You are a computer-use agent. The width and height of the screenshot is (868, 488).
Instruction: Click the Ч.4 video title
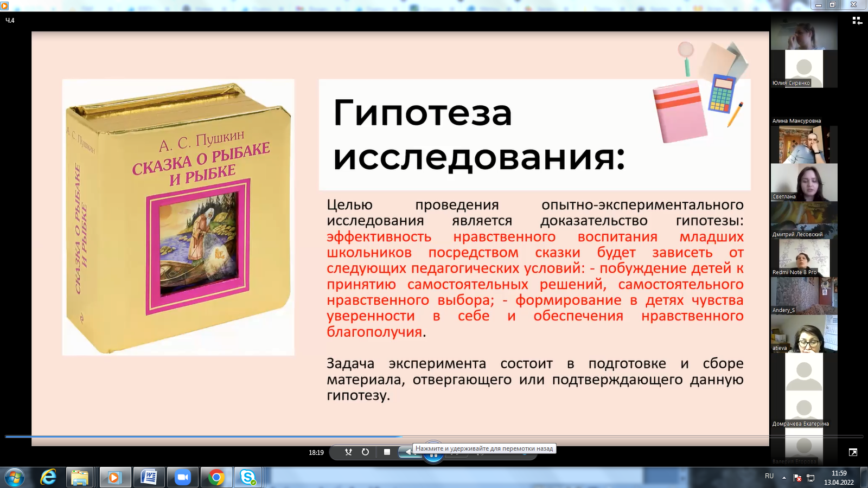point(10,20)
